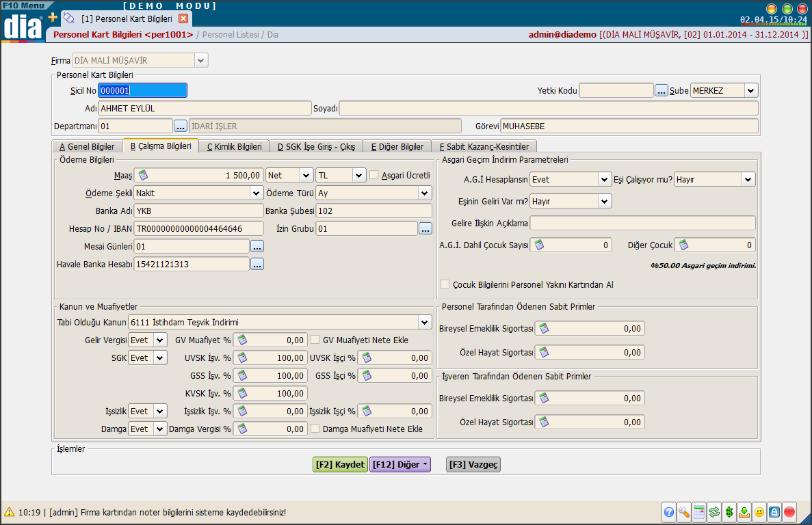The image size is (812, 525).
Task: Click the warning triangle in status bar
Action: pyautogui.click(x=9, y=512)
